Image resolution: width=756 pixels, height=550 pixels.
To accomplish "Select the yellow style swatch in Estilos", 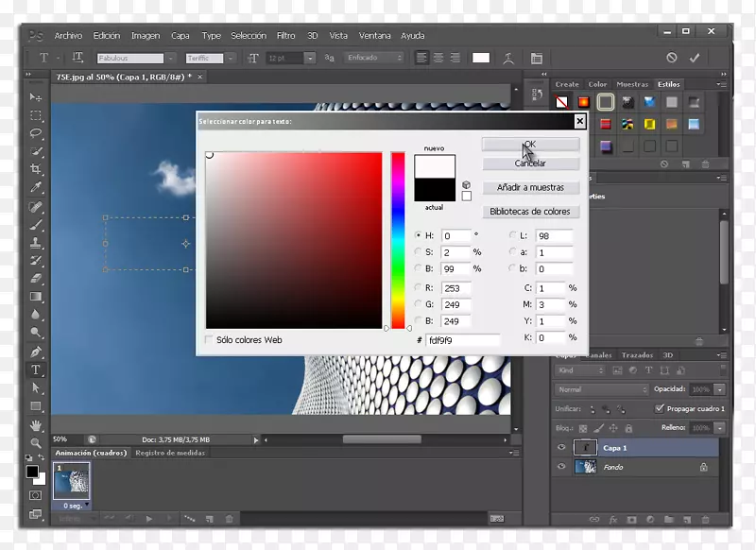I will (652, 124).
